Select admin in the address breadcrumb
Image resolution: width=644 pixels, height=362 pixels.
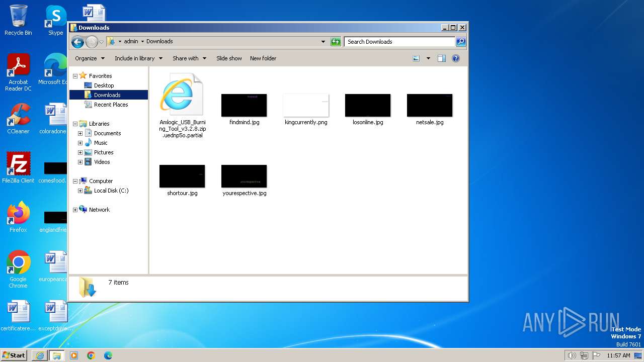131,42
